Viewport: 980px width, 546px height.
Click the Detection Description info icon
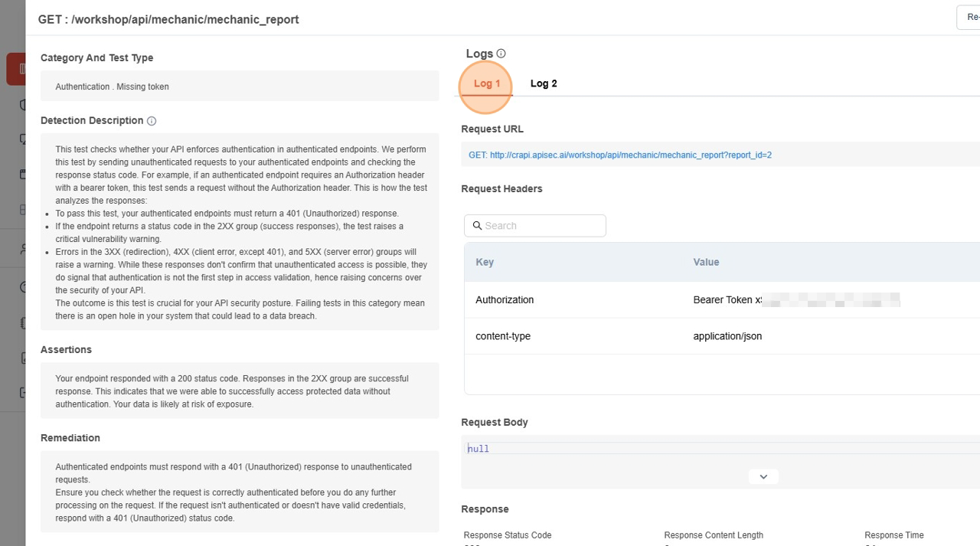point(152,121)
